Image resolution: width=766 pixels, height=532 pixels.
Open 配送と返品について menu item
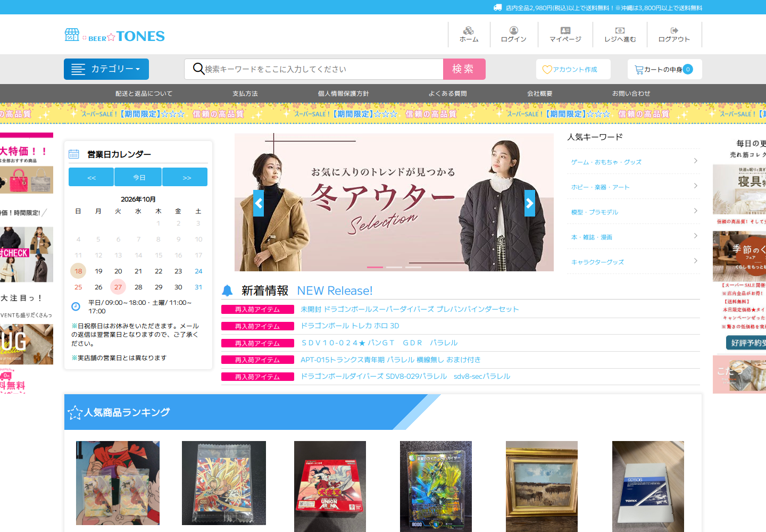[x=144, y=94]
